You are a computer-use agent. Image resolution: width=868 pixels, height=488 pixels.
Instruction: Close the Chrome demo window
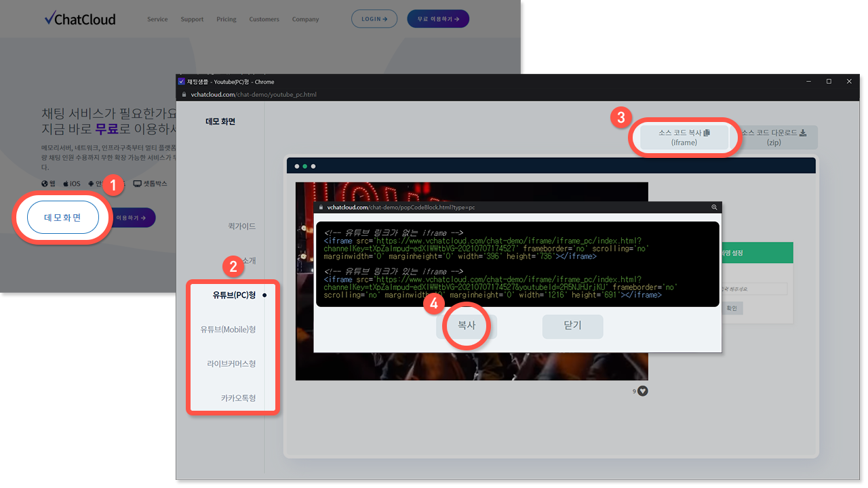point(849,81)
